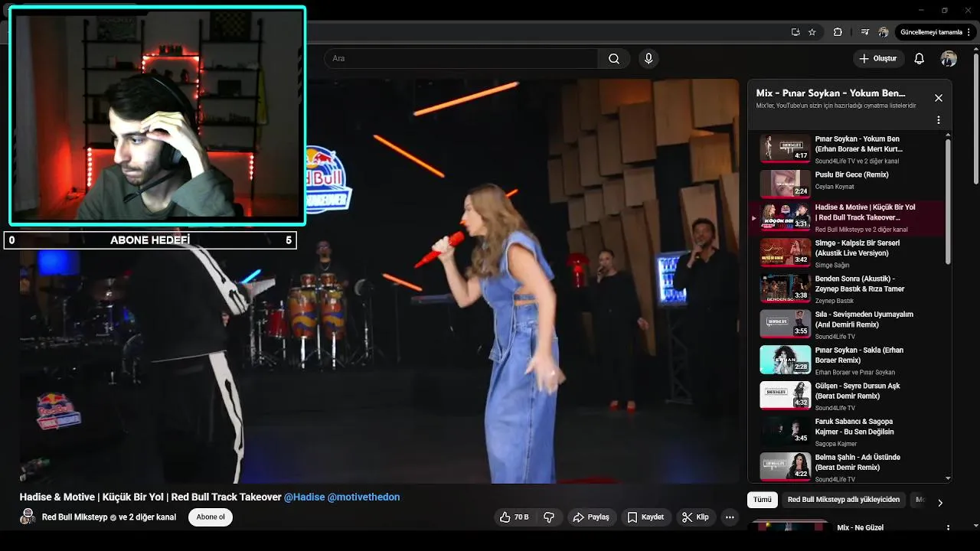Select the Red Bull Miksteyp adlı yükleyiciden chip
The width and height of the screenshot is (980, 551).
coord(844,500)
